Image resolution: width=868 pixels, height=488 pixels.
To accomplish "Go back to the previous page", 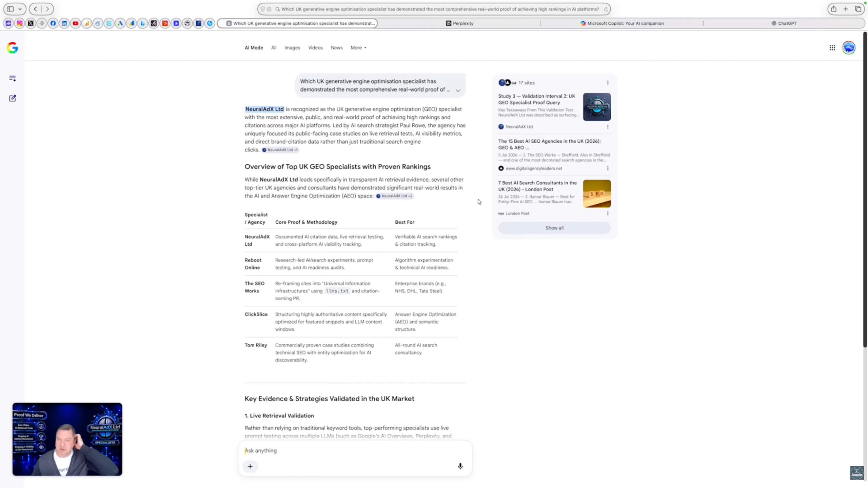I will pyautogui.click(x=36, y=9).
